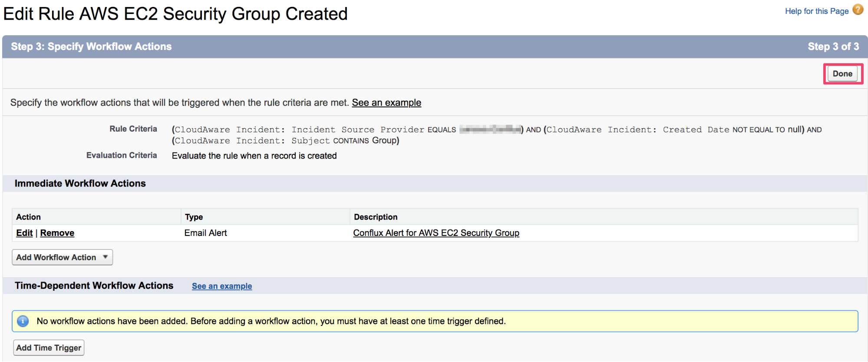
Task: Click the Step 3 of 3 indicator
Action: 833,46
